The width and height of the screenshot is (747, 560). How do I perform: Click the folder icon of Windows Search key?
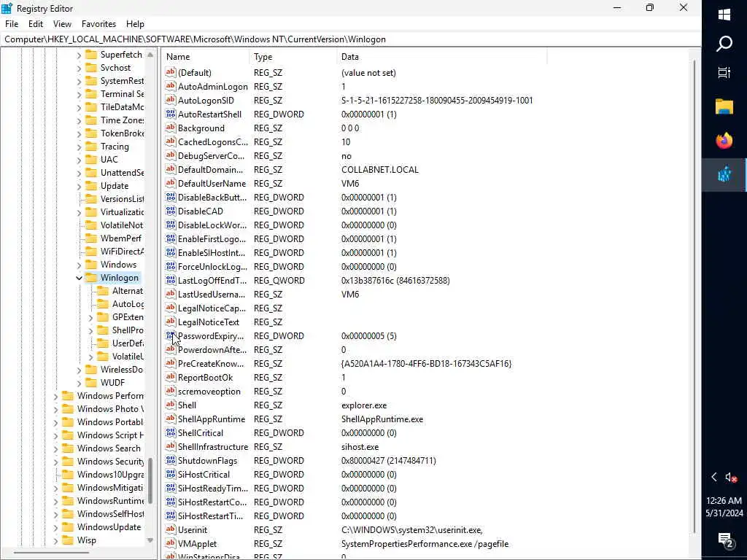pyautogui.click(x=68, y=448)
